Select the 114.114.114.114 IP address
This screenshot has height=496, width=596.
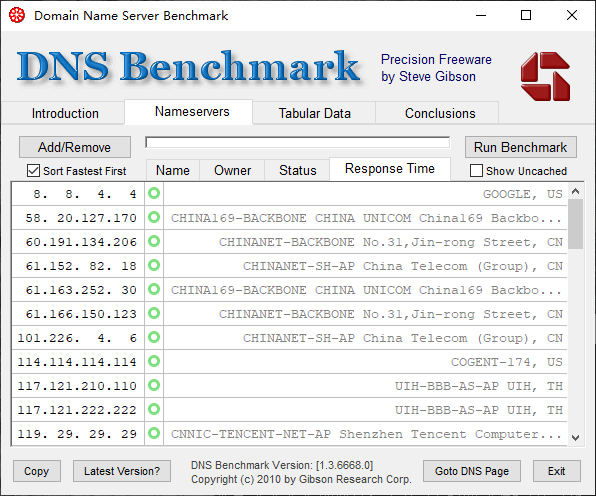tap(77, 362)
